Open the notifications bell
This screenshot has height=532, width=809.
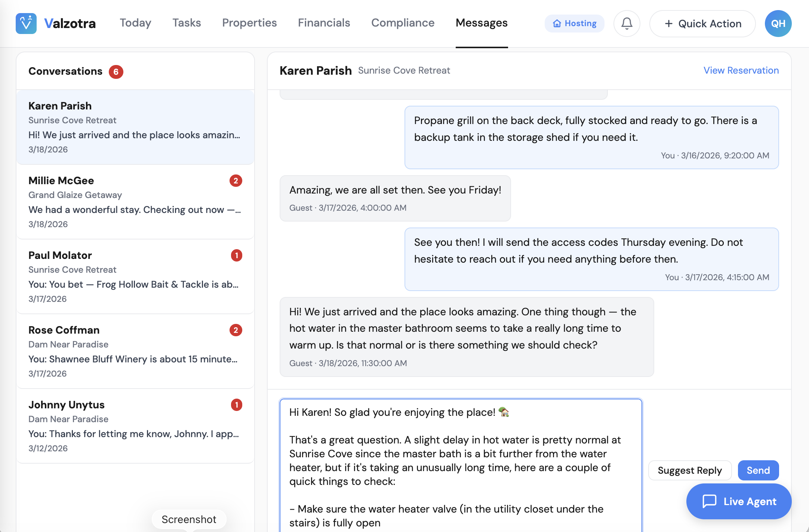click(x=627, y=23)
